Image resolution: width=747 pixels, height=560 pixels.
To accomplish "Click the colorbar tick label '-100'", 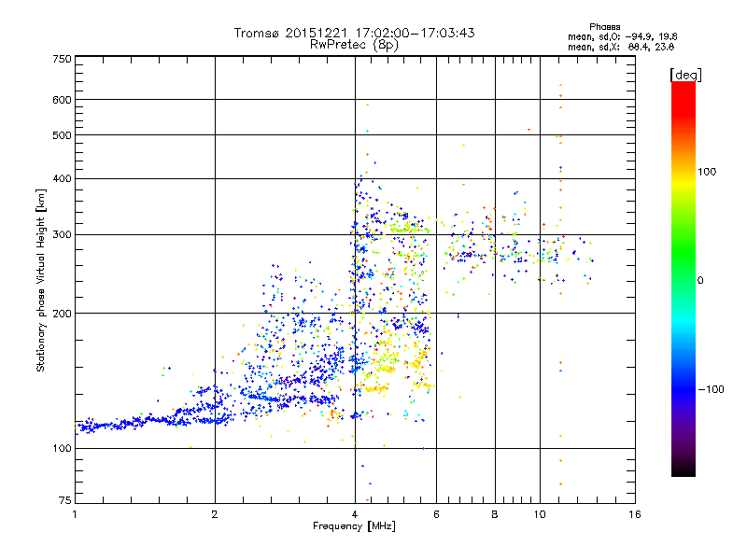I will [x=711, y=389].
